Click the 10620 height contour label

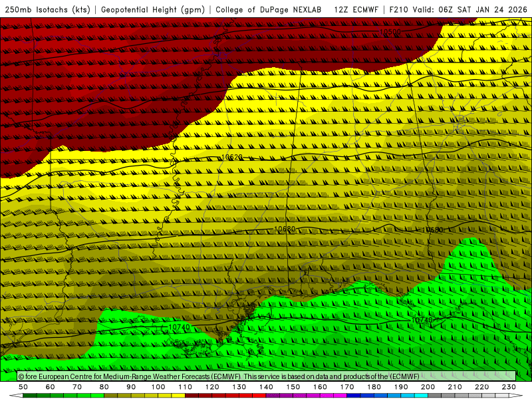[x=231, y=157]
